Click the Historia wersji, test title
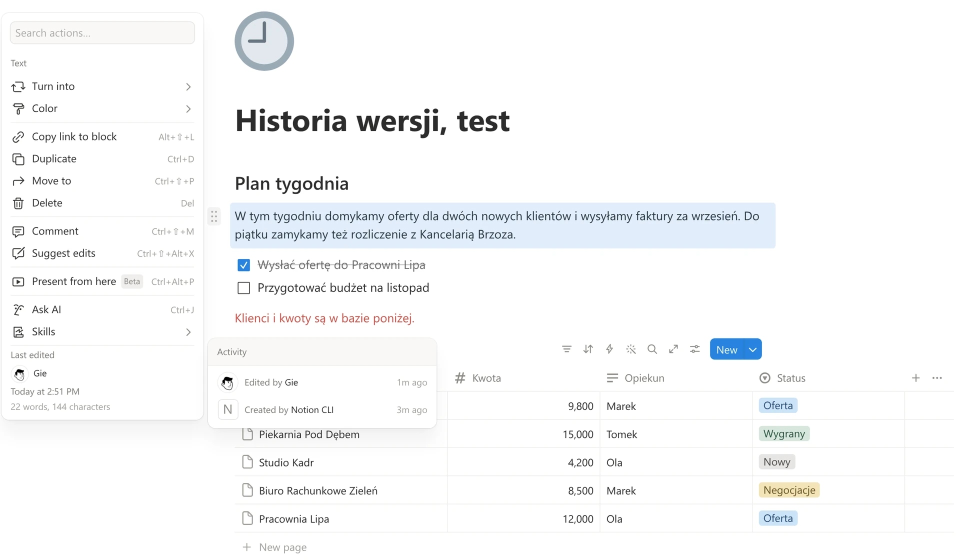This screenshot has height=560, width=960. tap(372, 120)
